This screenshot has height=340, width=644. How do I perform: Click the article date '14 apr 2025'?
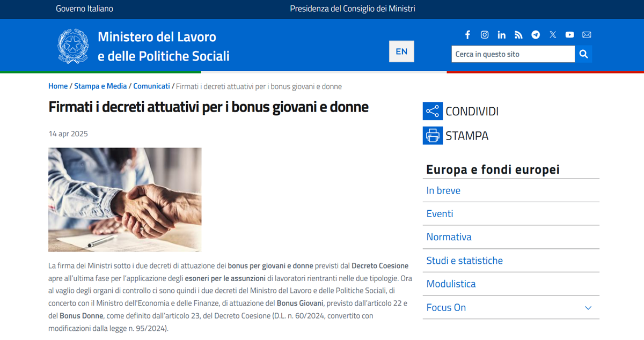[x=68, y=134]
